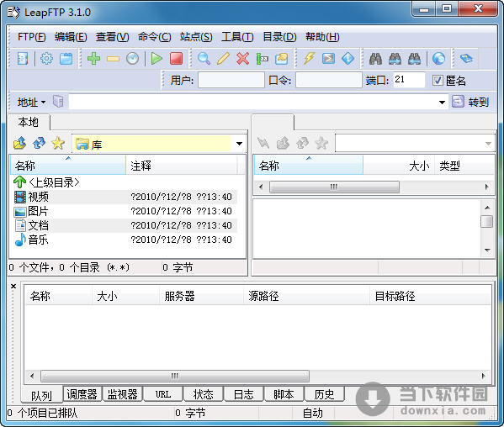Viewport: 504px width, 427px height.
Task: Switch to the 日志 tab
Action: [x=243, y=394]
